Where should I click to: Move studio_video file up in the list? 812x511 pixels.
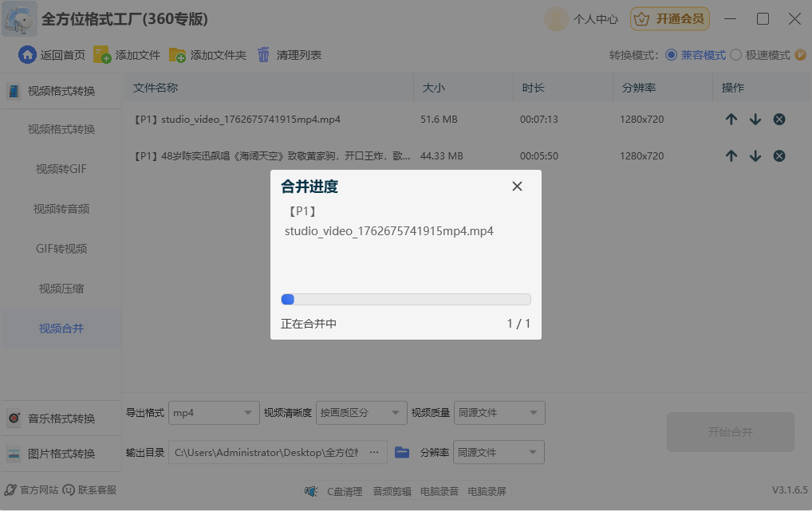coord(731,119)
